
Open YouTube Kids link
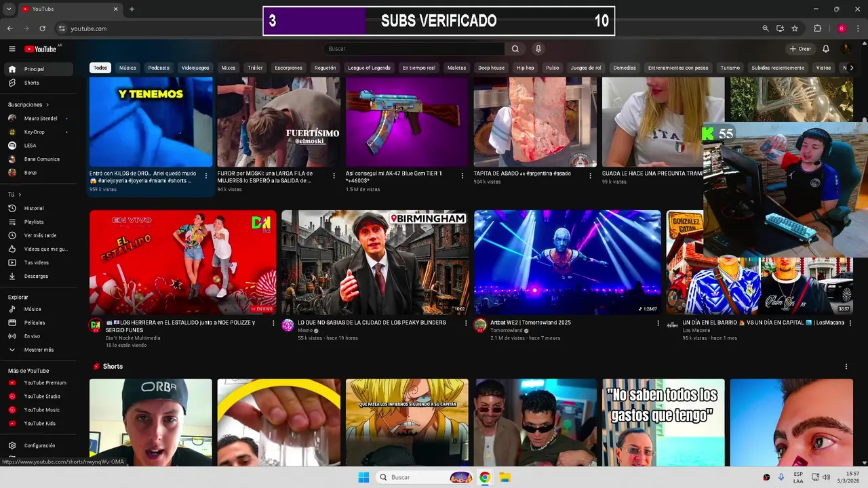pyautogui.click(x=37, y=424)
